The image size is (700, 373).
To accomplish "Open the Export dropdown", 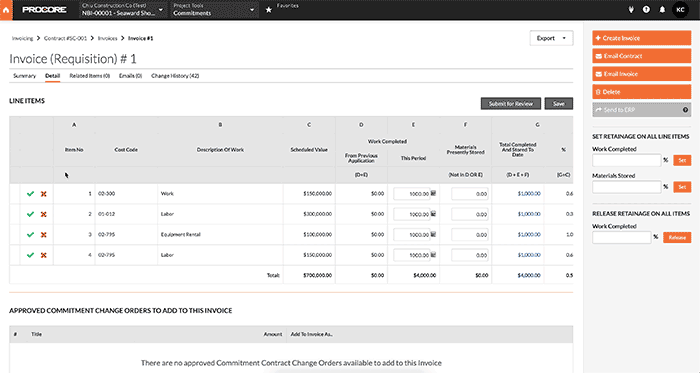I will pyautogui.click(x=551, y=38).
